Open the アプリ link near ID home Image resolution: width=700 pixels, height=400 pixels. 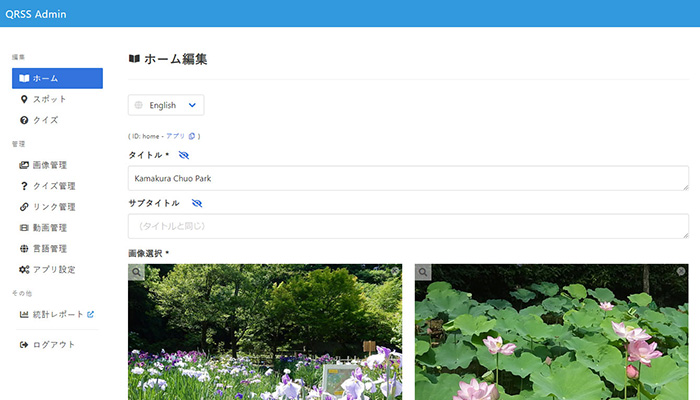coord(175,136)
